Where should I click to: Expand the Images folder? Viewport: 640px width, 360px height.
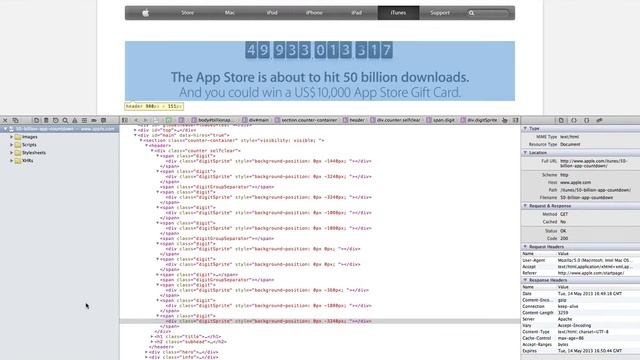tap(11, 137)
